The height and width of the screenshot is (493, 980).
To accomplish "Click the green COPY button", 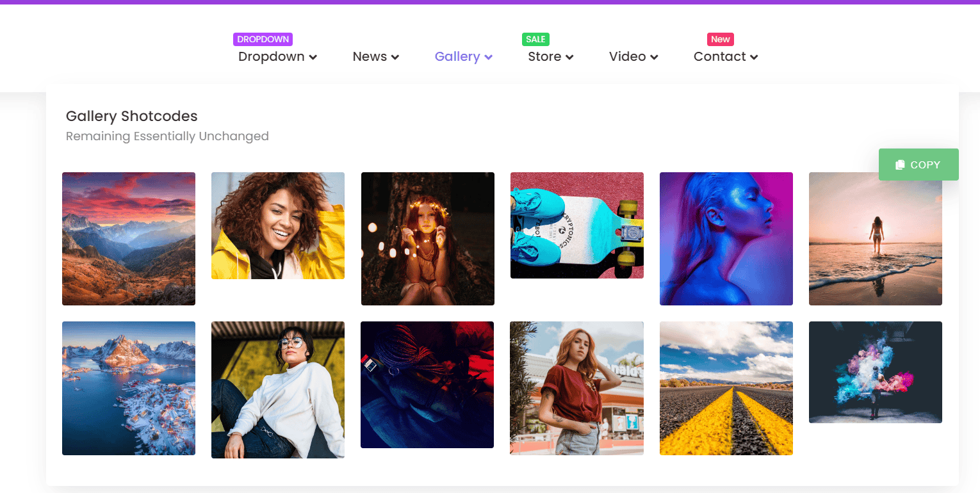I will tap(918, 165).
